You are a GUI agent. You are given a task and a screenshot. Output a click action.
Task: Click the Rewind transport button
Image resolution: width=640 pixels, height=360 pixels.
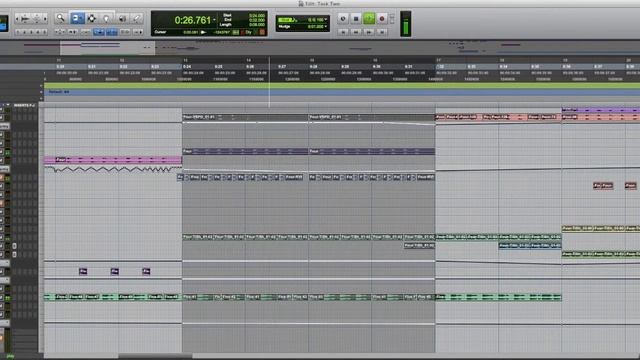click(356, 32)
